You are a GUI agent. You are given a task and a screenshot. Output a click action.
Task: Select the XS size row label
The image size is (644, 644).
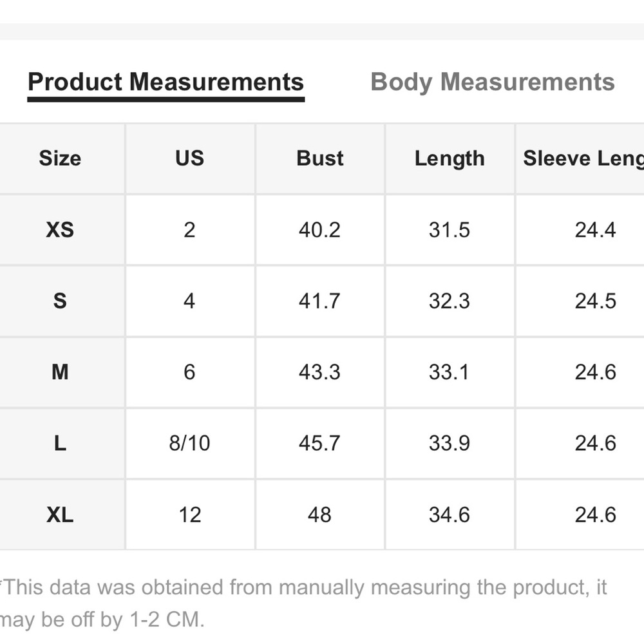[60, 230]
